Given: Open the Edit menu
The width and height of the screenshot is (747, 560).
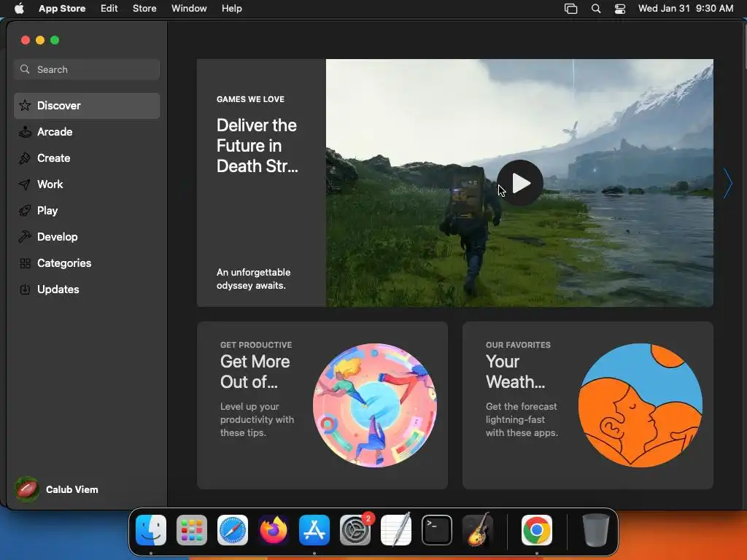Looking at the screenshot, I should click(109, 9).
